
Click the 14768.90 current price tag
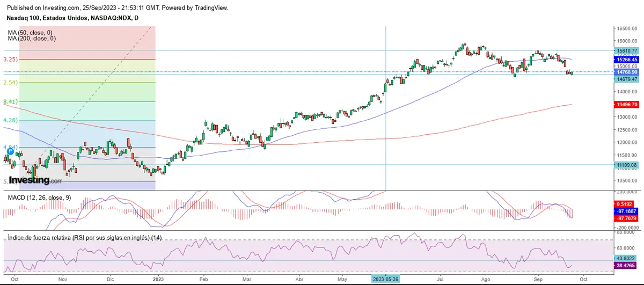[627, 72]
